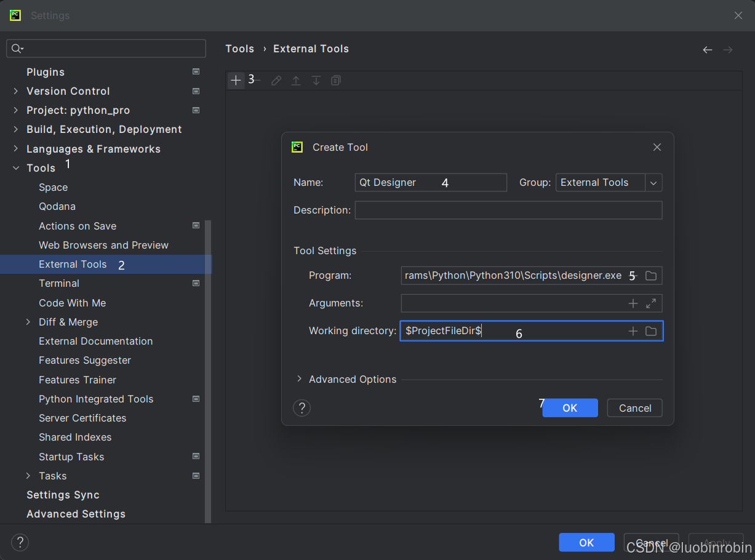Cancel the Create Tool dialog
The width and height of the screenshot is (755, 560).
[635, 408]
